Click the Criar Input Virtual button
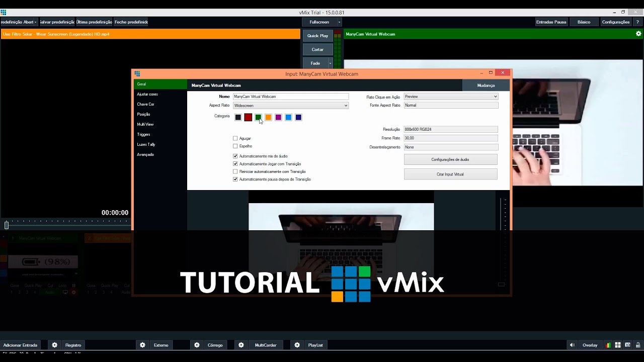The image size is (644, 362). tap(450, 174)
